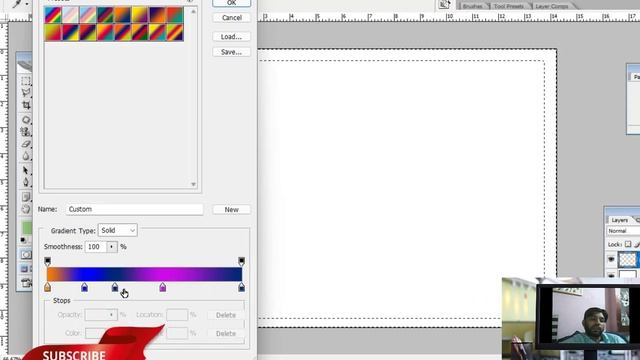This screenshot has height=360, width=640.
Task: Select the second pale pastel gradient preset
Action: tap(70, 16)
